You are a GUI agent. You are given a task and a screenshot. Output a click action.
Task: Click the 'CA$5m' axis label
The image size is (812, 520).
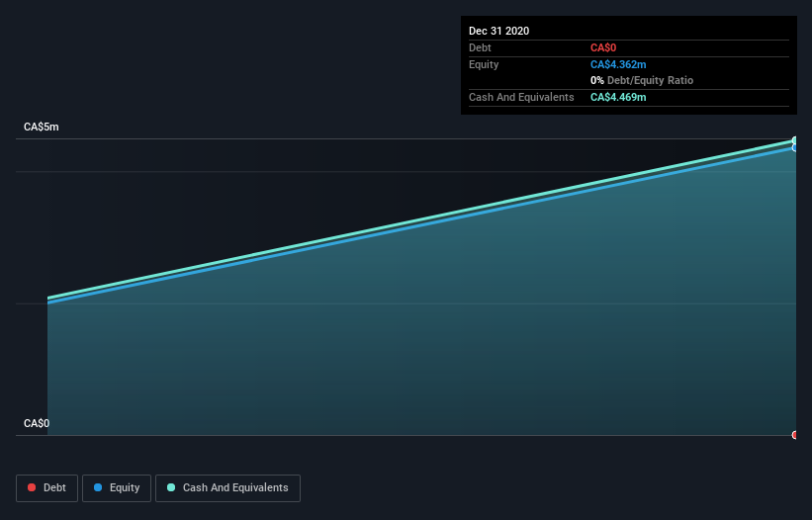tap(42, 128)
